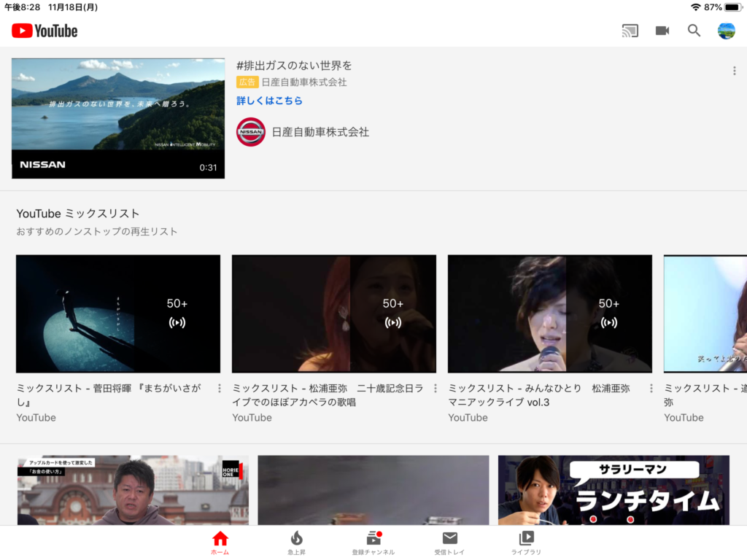The image size is (747, 560).
Task: Tap the YouTube ミックスリスト section heading
Action: (x=77, y=214)
